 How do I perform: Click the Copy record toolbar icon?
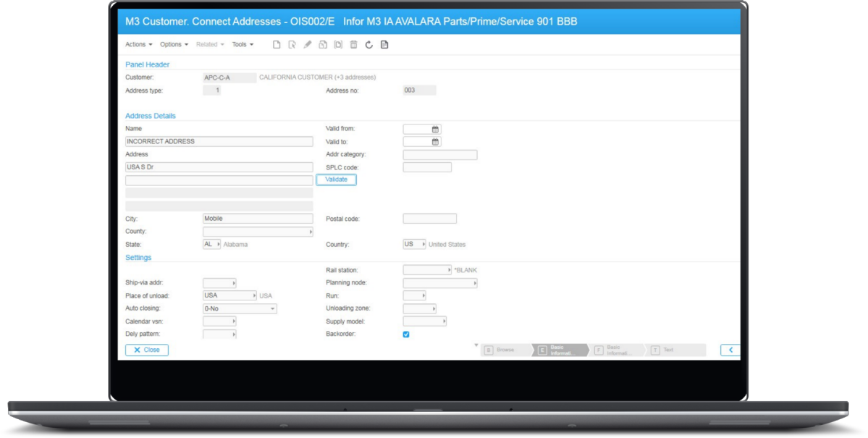pos(324,45)
